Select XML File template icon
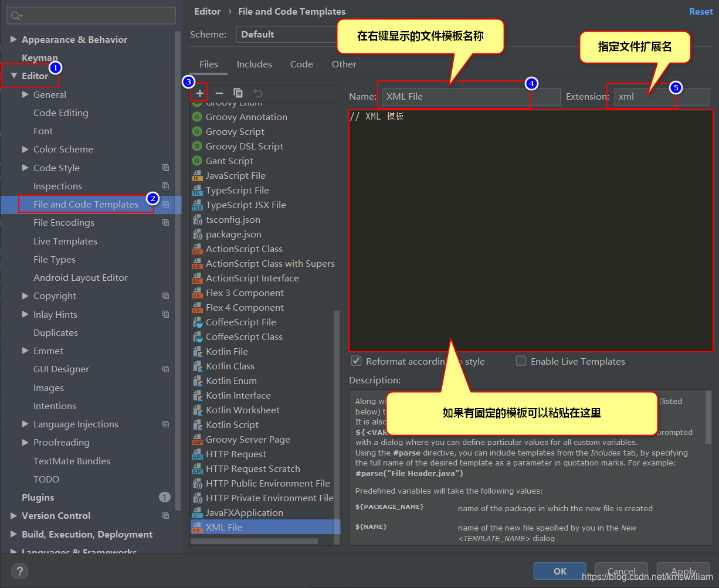This screenshot has width=719, height=588. click(x=197, y=527)
